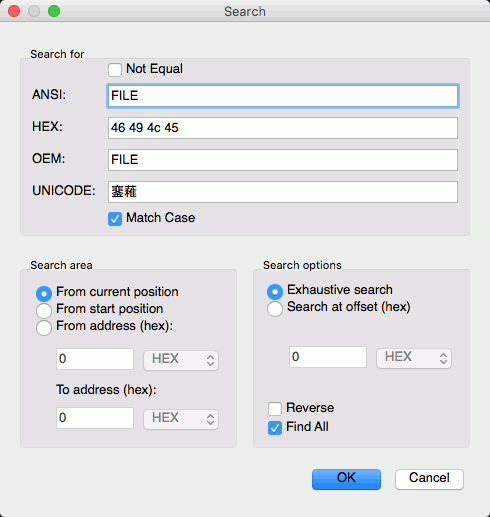Enable the Not Equal checkbox
Viewport: 490px width, 517px height.
pyautogui.click(x=115, y=70)
